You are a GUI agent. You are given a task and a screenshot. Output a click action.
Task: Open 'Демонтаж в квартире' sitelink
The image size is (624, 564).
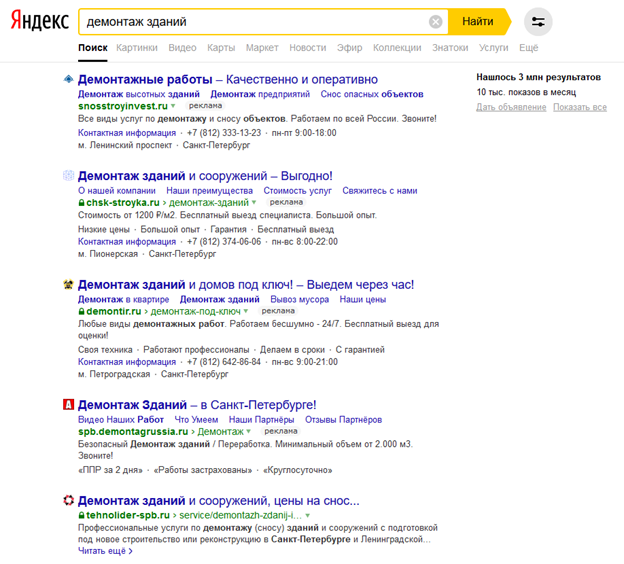(x=123, y=299)
